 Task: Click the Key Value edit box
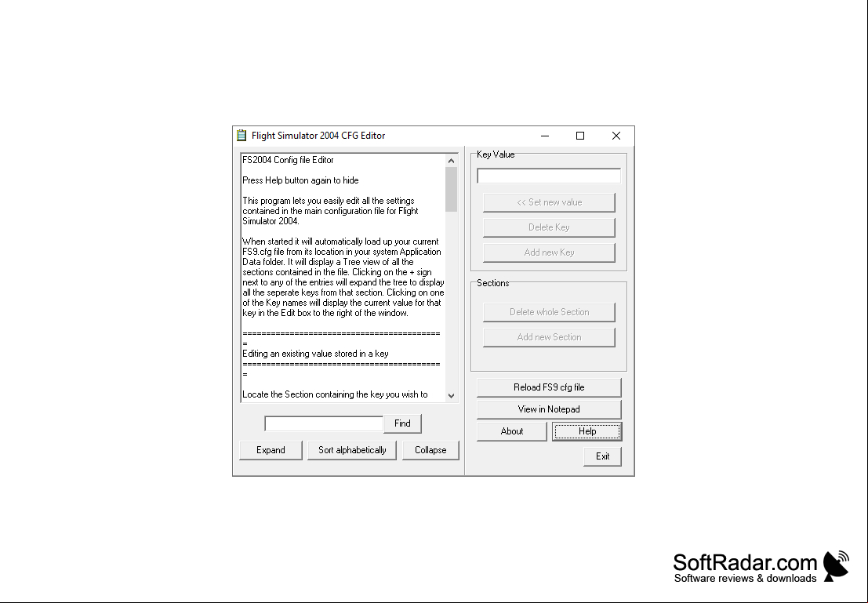[x=549, y=176]
